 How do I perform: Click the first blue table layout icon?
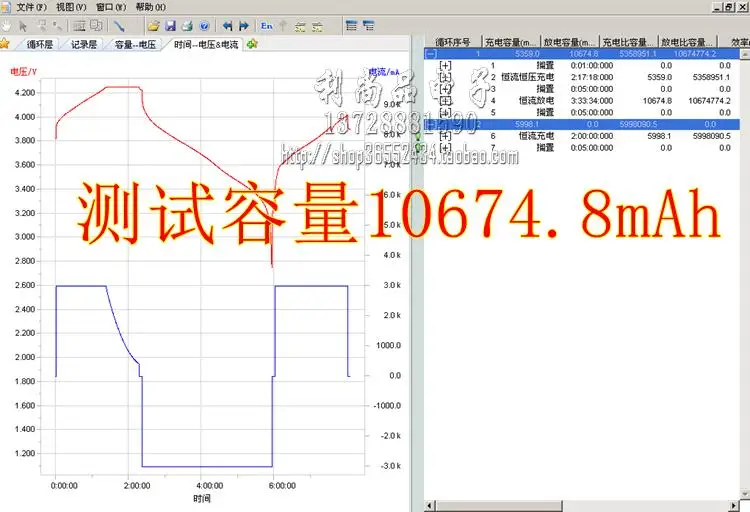coord(352,26)
